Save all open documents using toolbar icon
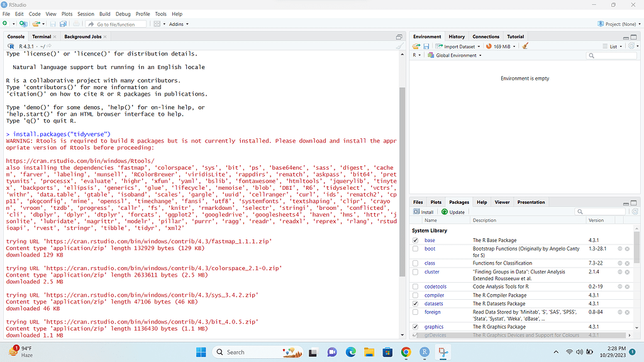The height and width of the screenshot is (362, 644). 63,23
